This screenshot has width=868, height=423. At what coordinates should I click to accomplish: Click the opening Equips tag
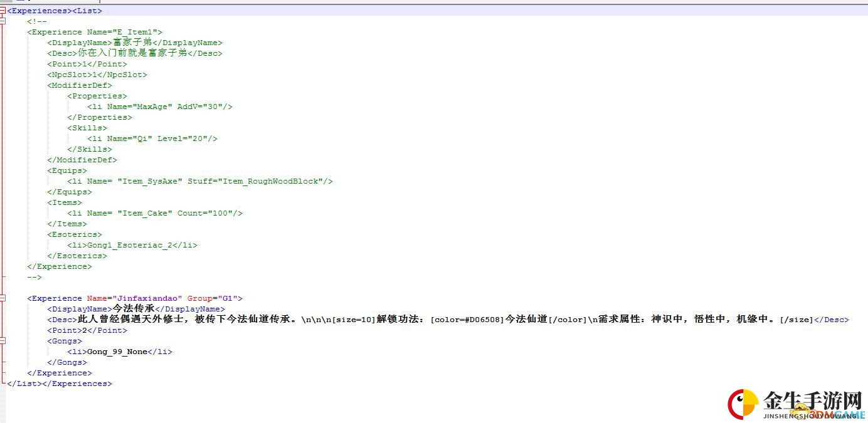click(x=67, y=170)
